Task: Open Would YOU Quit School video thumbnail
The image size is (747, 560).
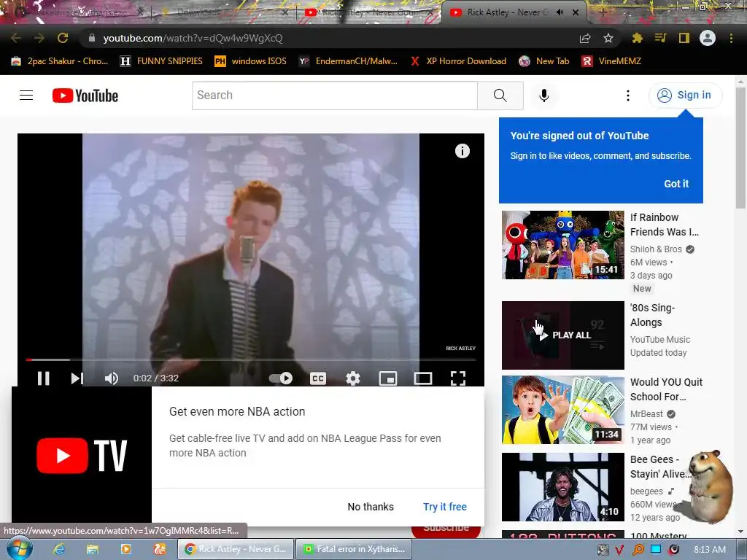Action: (562, 410)
